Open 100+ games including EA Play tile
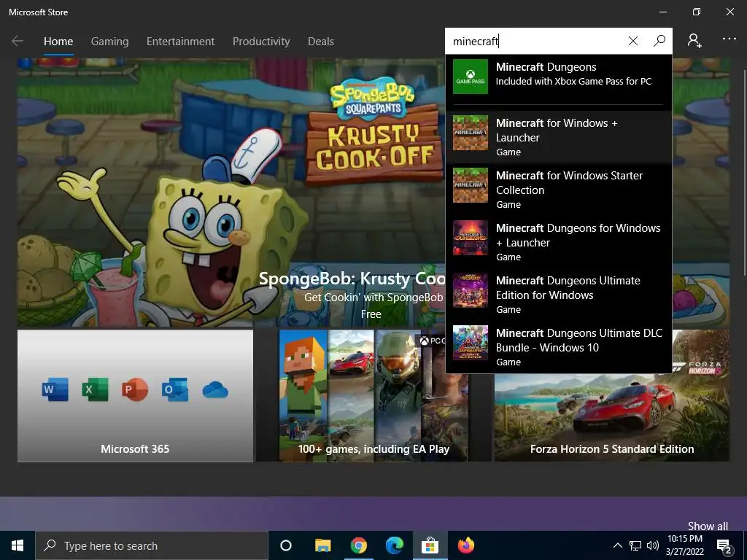Viewport: 747px width, 560px height. coord(373,396)
